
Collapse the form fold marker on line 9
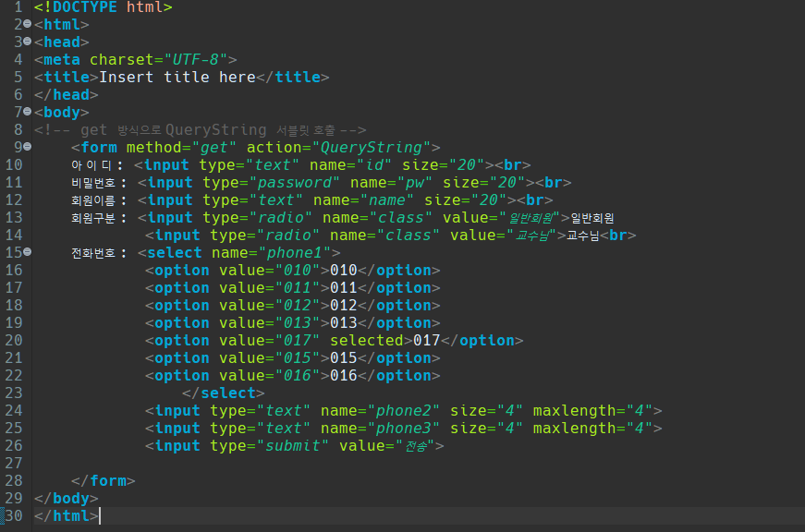pos(27,147)
